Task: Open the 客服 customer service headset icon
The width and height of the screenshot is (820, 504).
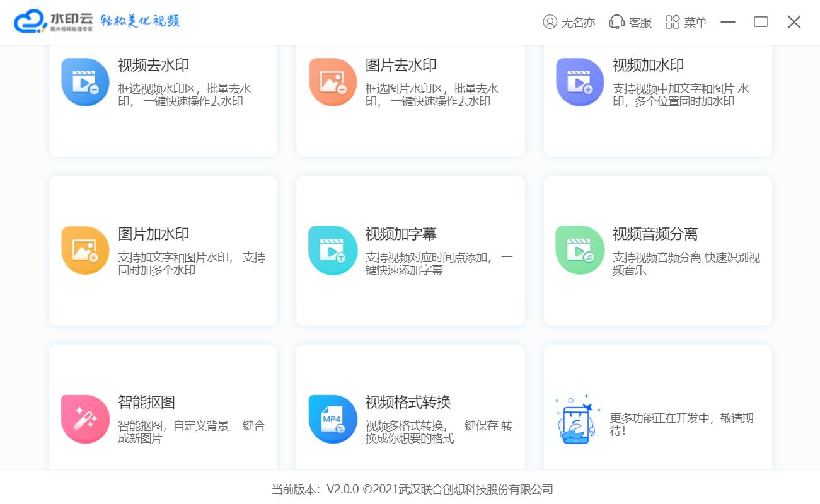Action: point(616,21)
